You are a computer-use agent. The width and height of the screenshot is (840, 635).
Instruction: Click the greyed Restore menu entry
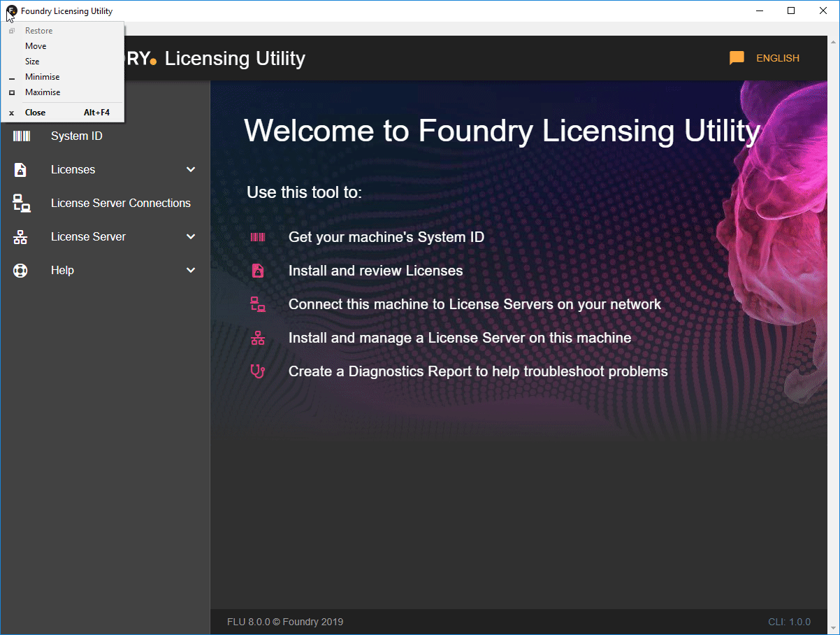point(63,31)
